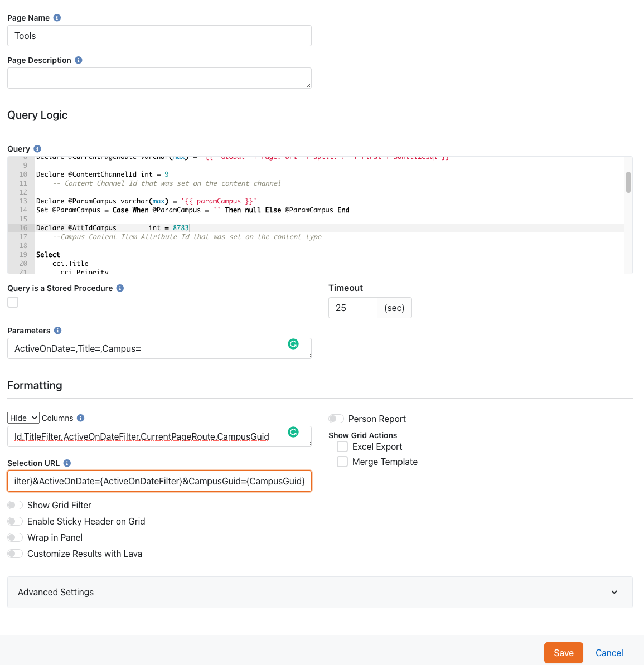644x665 pixels.
Task: Click the hidden Columns text field
Action: tap(159, 437)
